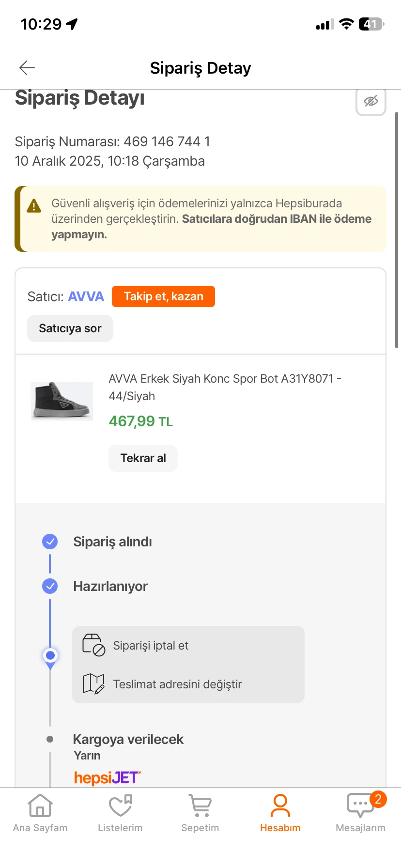Tap the yellow warning triangle icon
Image resolution: width=401 pixels, height=868 pixels.
pyautogui.click(x=34, y=206)
